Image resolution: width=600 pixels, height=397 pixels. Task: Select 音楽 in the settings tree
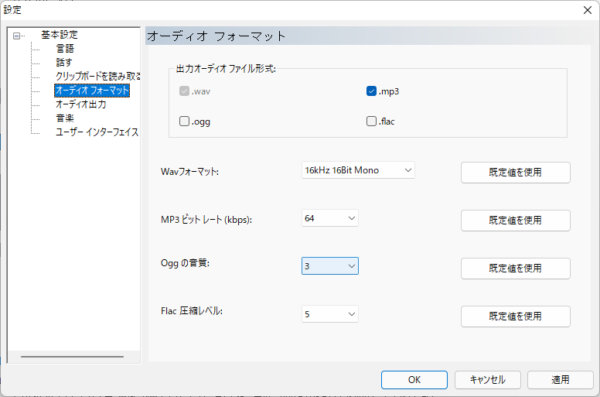(x=65, y=118)
